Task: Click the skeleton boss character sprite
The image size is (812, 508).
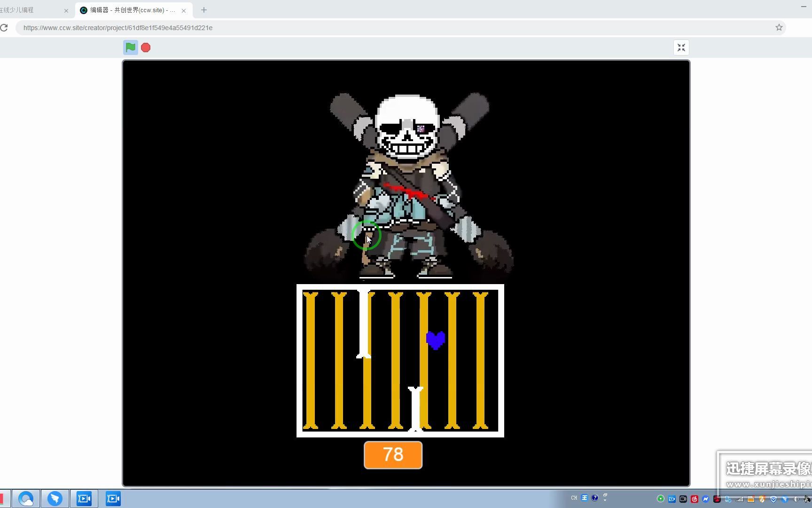Action: (x=408, y=186)
